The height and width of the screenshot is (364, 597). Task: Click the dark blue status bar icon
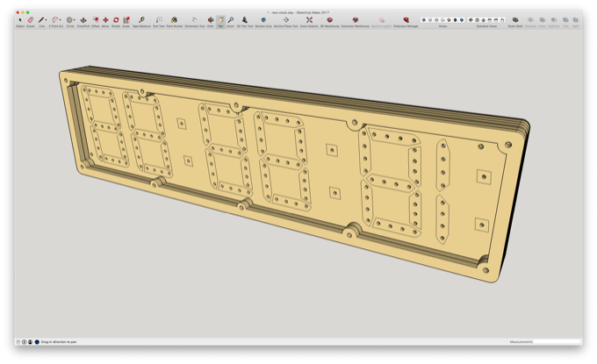click(x=37, y=342)
